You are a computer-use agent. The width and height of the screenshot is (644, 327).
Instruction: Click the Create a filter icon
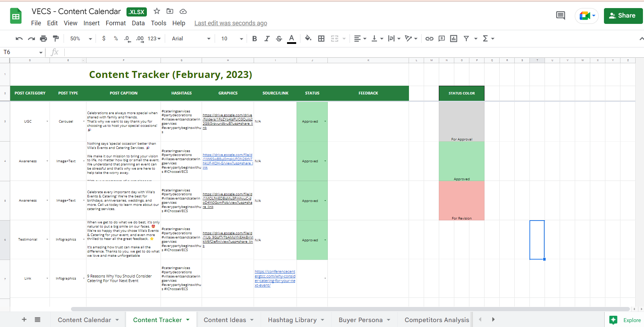(x=466, y=39)
